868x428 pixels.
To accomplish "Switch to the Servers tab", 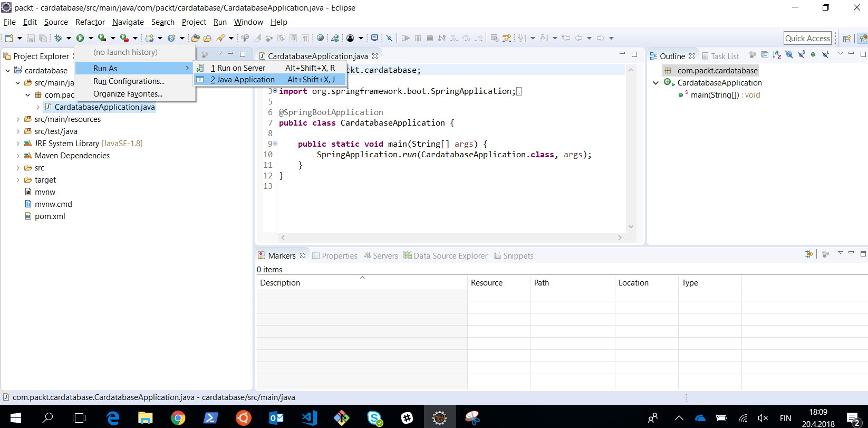I will pos(381,255).
